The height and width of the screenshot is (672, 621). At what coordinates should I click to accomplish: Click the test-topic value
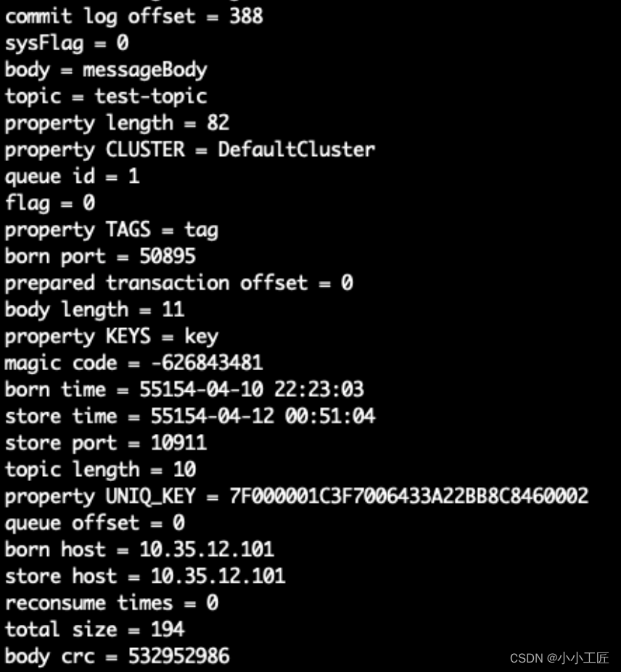pyautogui.click(x=151, y=97)
